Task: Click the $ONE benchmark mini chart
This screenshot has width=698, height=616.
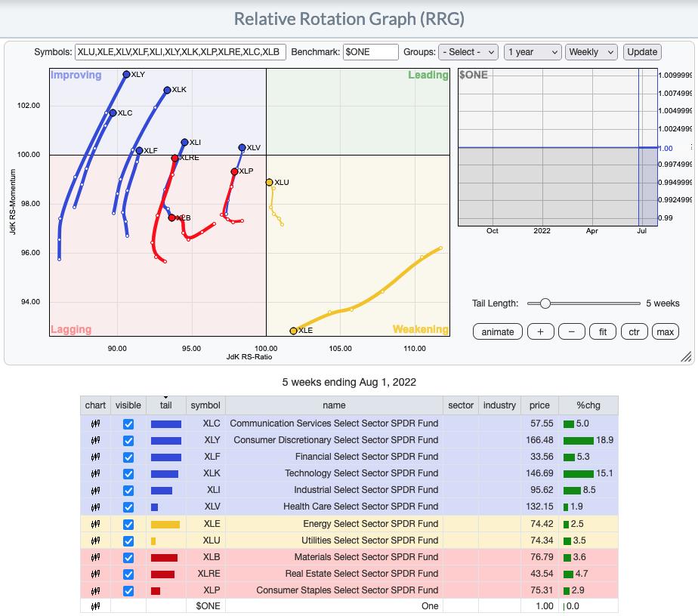Action: pos(557,147)
